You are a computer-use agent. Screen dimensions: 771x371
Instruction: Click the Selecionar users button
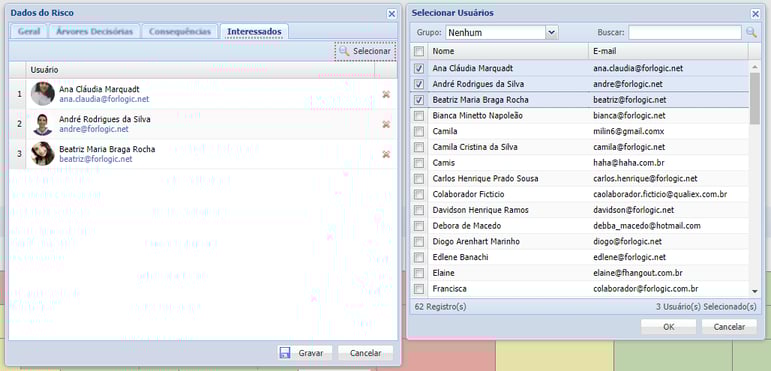tap(365, 51)
